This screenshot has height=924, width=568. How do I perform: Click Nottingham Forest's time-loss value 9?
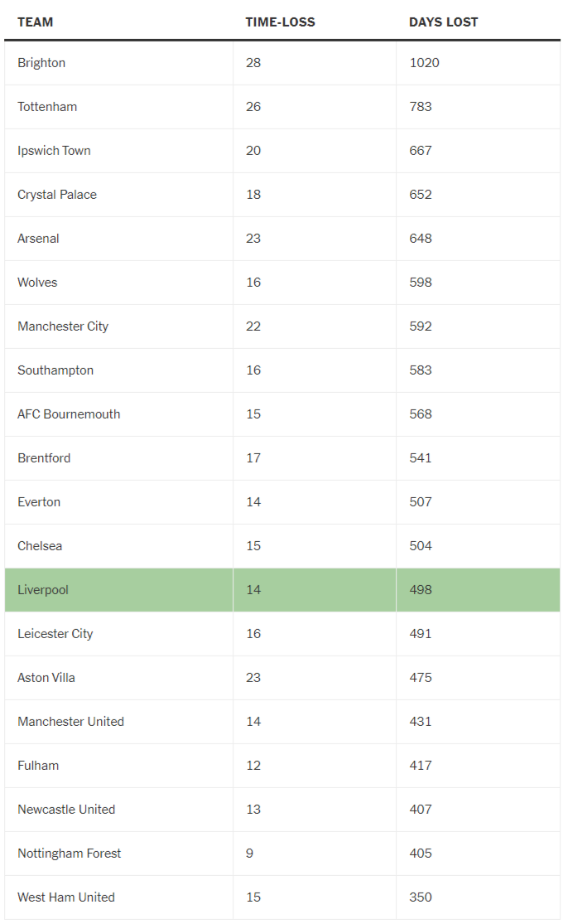pyautogui.click(x=250, y=854)
